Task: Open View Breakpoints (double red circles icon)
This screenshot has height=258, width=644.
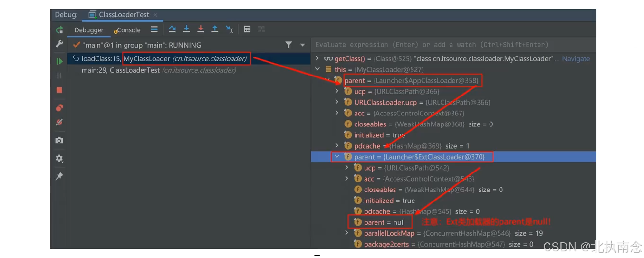Action: click(x=59, y=108)
